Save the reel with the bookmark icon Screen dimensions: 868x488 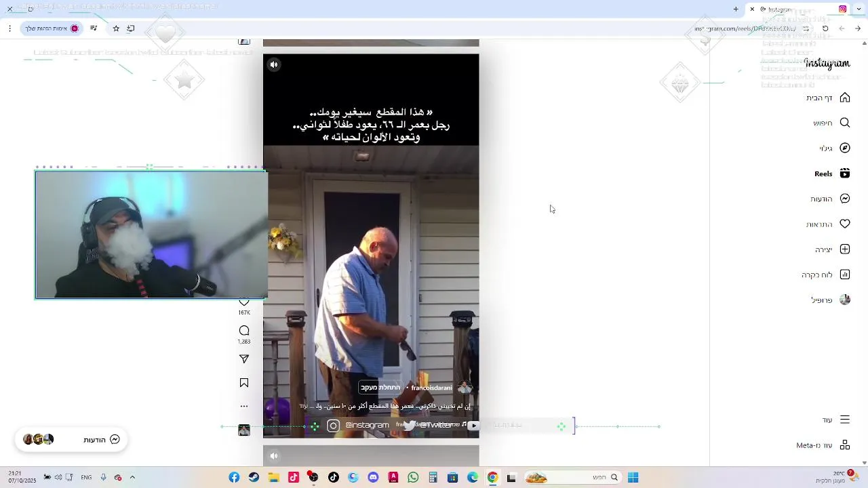(x=244, y=383)
